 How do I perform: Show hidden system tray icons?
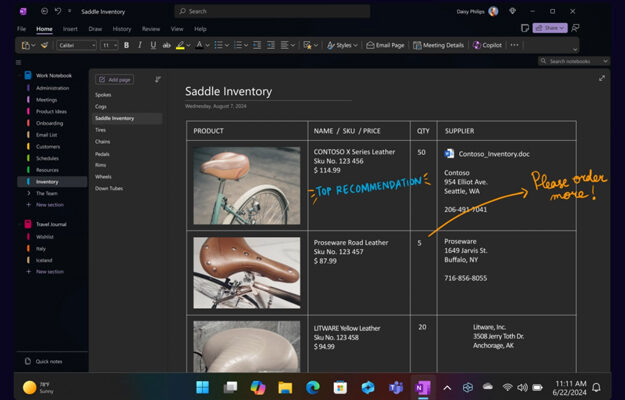447,387
